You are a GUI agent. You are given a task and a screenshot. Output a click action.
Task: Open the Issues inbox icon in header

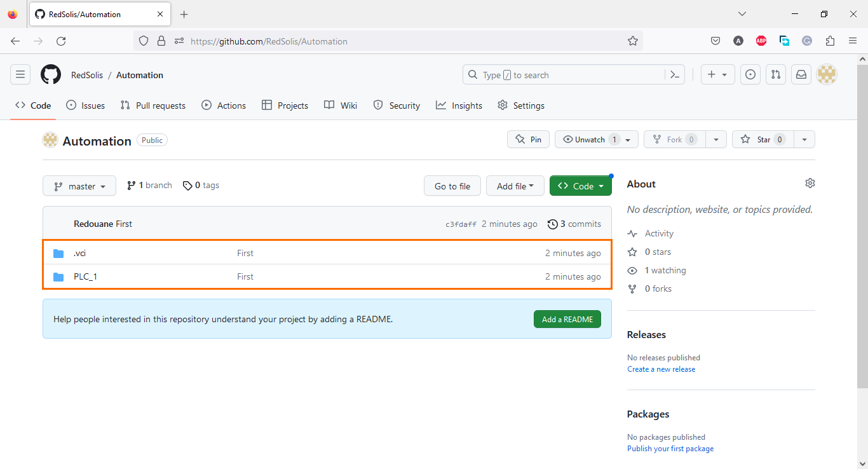pos(750,74)
